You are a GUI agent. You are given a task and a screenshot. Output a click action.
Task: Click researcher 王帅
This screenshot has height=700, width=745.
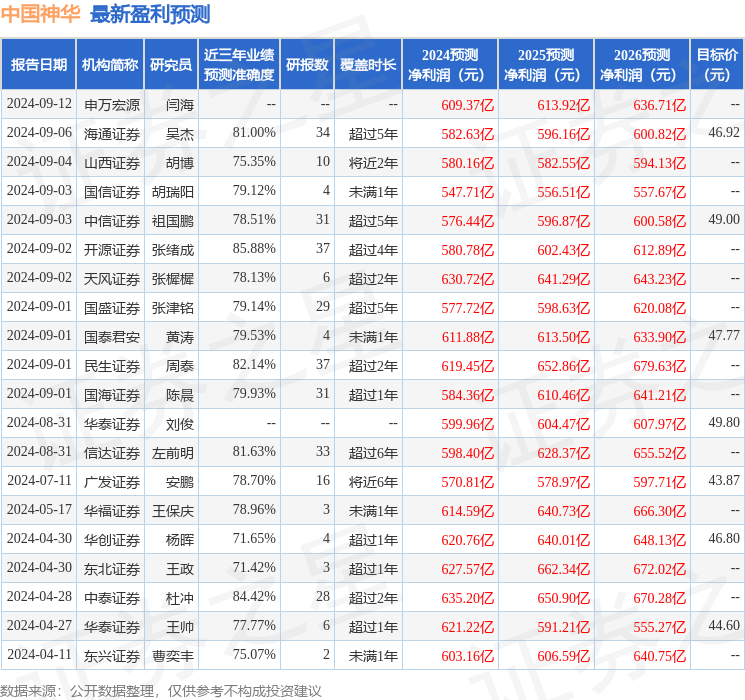pyautogui.click(x=180, y=626)
